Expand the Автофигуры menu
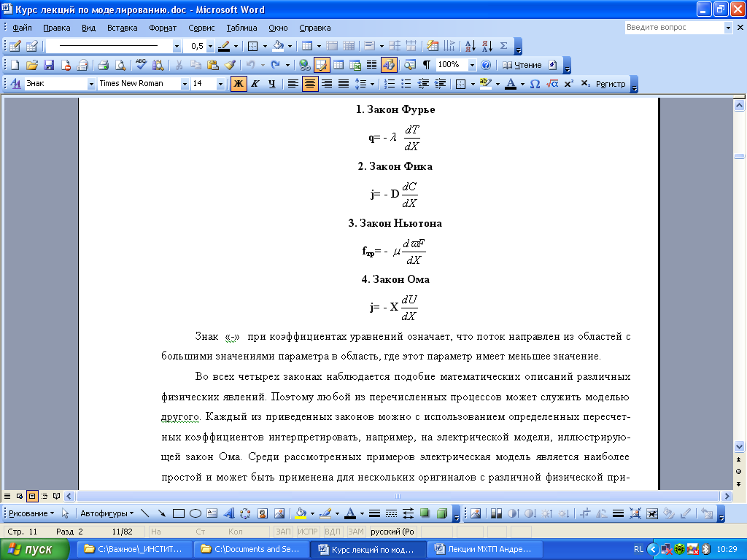The height and width of the screenshot is (560, 747). pos(107,513)
